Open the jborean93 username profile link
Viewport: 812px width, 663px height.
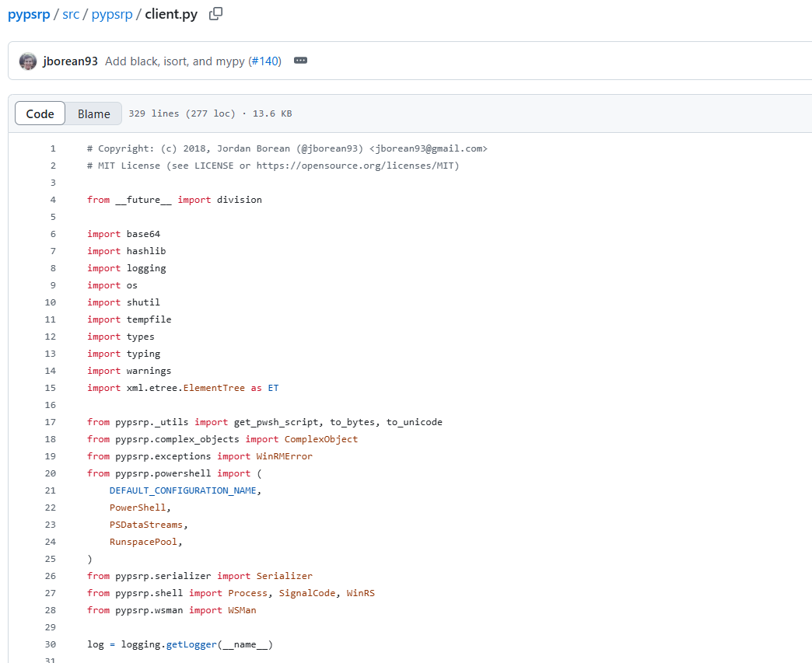tap(71, 61)
